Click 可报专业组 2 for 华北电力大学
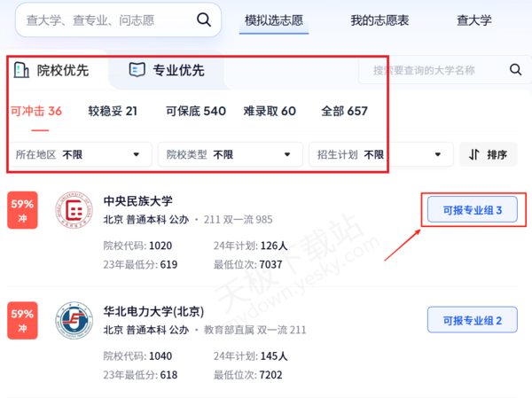Viewport: 532px width, 398px height. tap(473, 320)
